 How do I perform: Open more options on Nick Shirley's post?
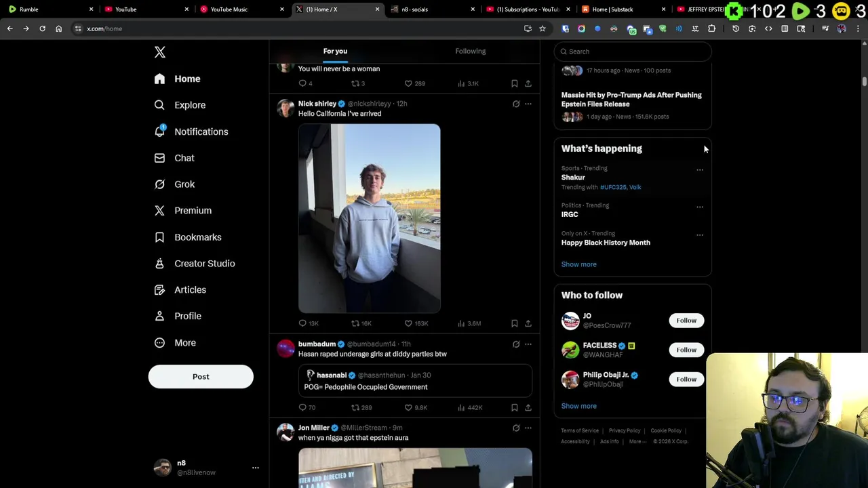click(528, 104)
